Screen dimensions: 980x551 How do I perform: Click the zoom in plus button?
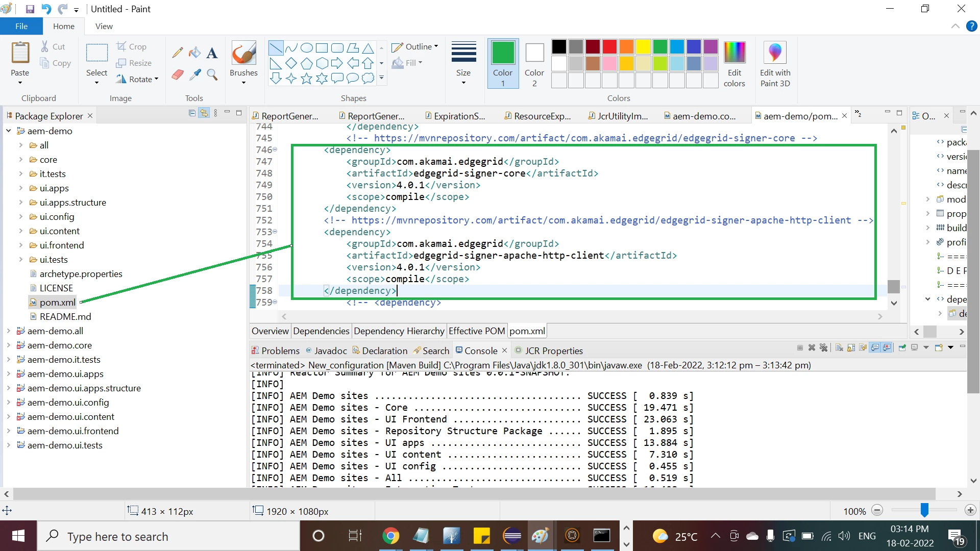point(970,510)
